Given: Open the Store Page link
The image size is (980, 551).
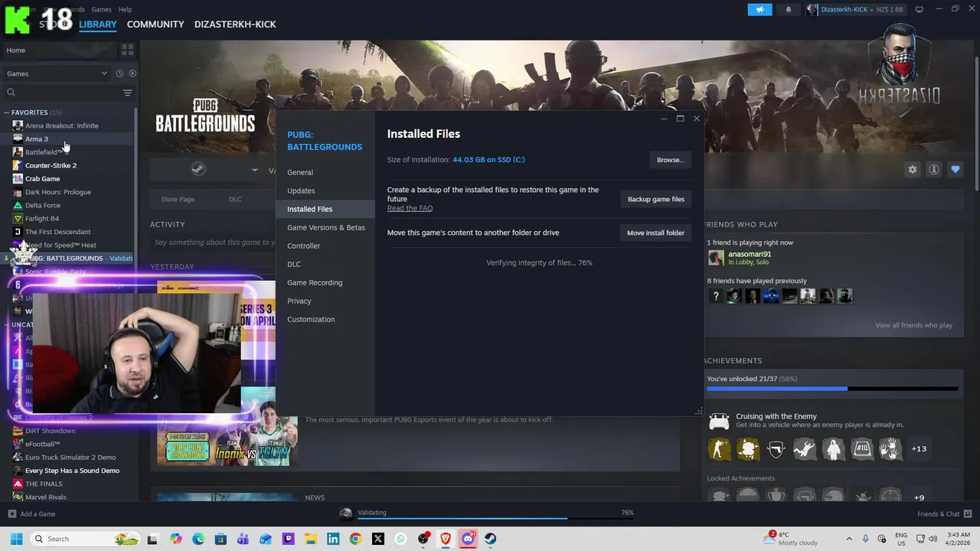Looking at the screenshot, I should [178, 199].
